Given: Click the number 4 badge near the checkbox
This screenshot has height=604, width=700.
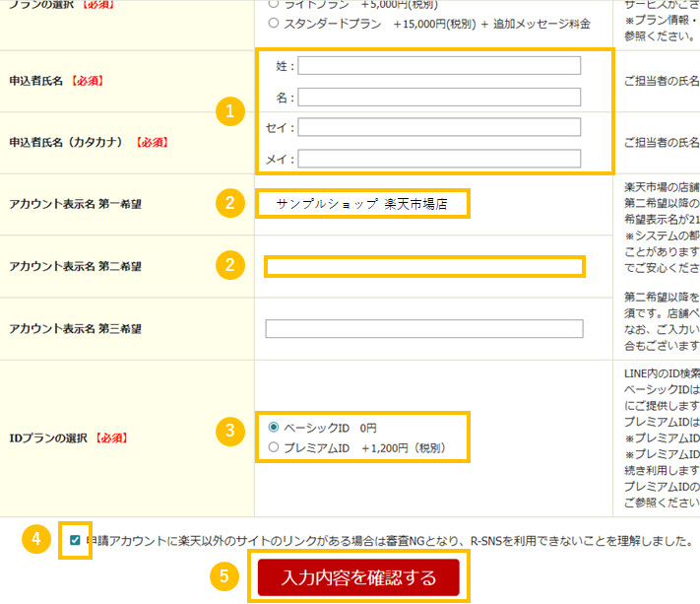Looking at the screenshot, I should (x=36, y=540).
